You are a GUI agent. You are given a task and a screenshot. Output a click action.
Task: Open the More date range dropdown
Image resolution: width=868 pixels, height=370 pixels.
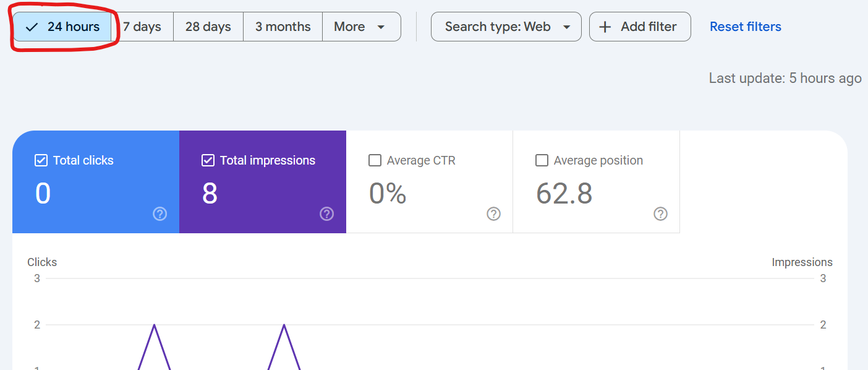[x=361, y=27]
